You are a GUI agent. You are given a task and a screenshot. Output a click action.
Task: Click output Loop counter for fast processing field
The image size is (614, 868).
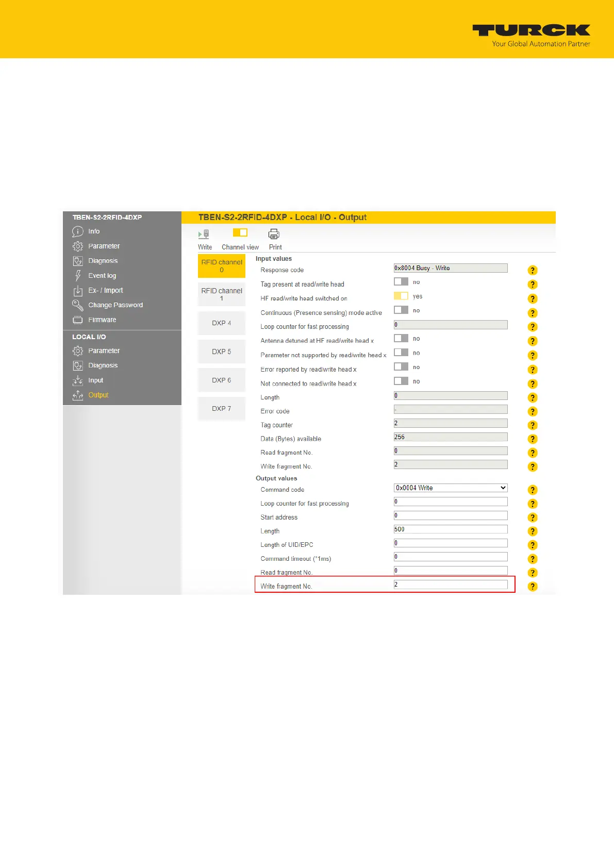451,502
